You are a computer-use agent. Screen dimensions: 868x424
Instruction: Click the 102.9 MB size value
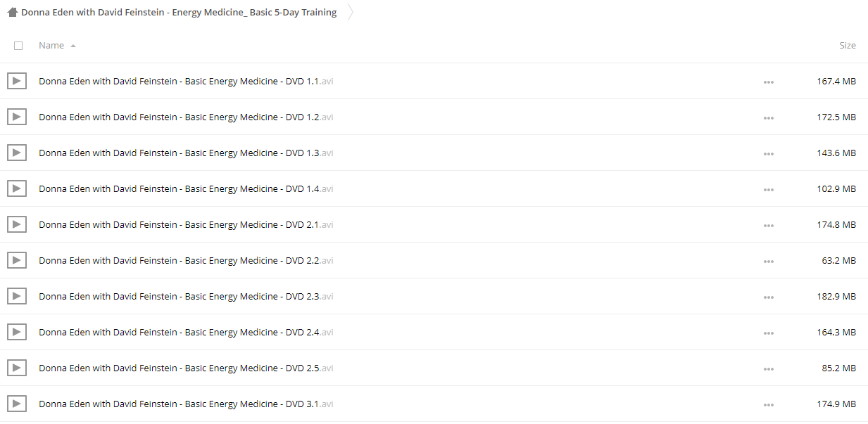point(836,188)
